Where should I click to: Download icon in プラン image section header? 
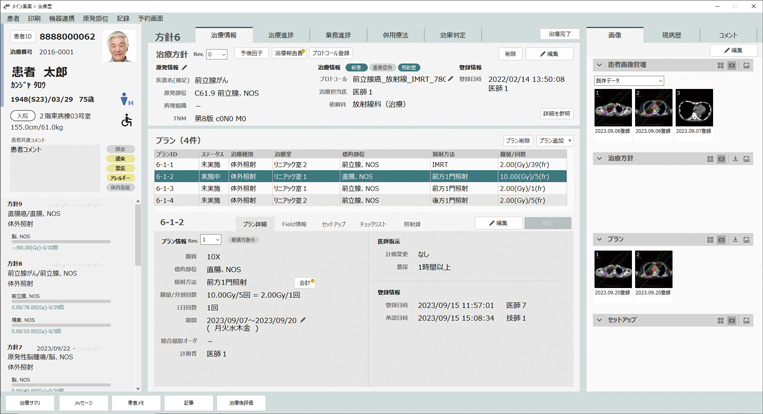tap(735, 239)
